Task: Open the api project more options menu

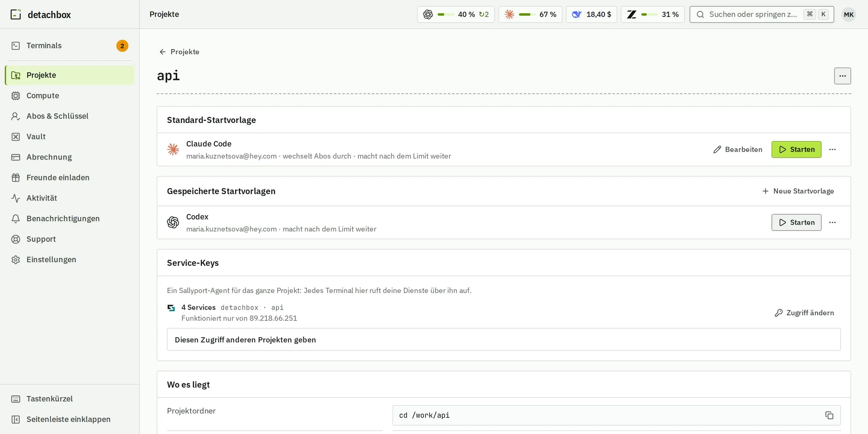Action: (x=842, y=76)
